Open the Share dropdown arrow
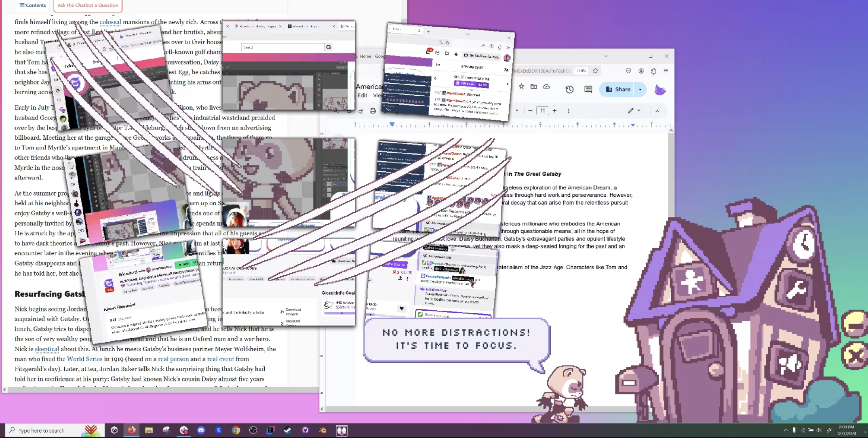Image resolution: width=868 pixels, height=438 pixels. [640, 89]
